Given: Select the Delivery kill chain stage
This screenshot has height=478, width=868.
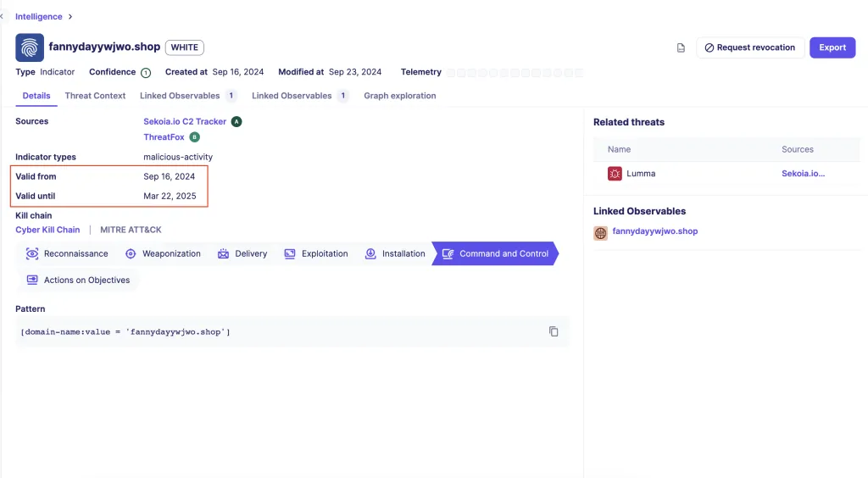Looking at the screenshot, I should click(242, 253).
